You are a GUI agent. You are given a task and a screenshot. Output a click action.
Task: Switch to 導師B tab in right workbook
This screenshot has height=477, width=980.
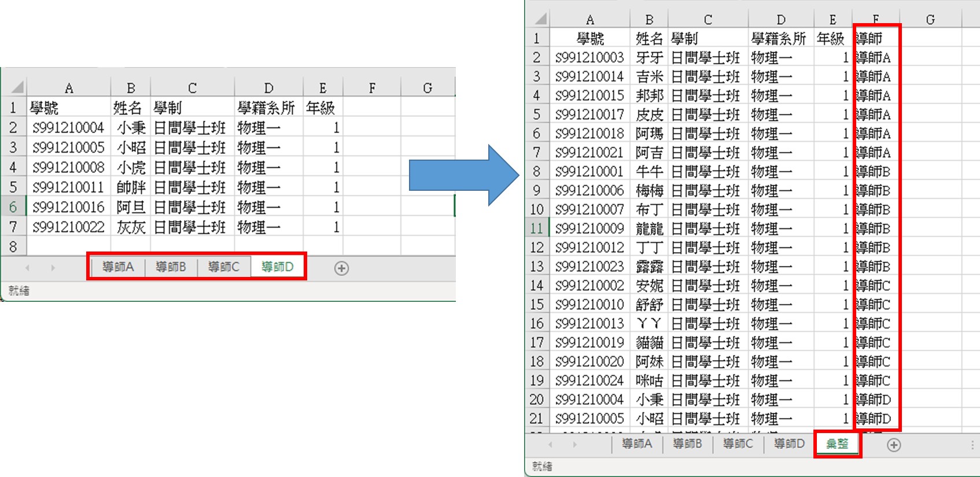click(687, 444)
